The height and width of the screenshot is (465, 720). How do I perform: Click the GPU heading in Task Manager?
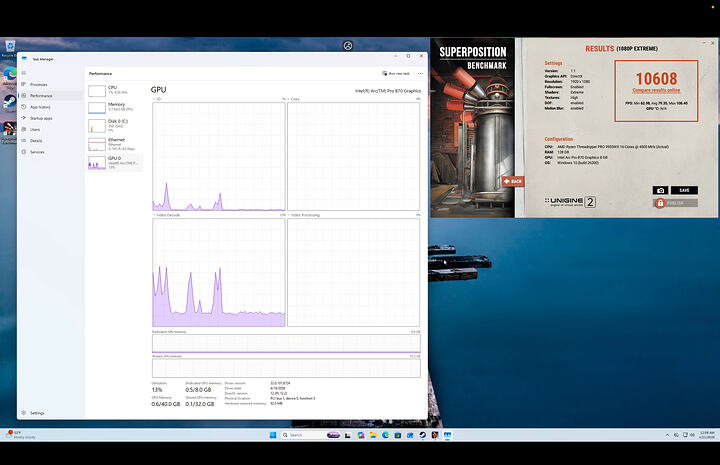[158, 90]
